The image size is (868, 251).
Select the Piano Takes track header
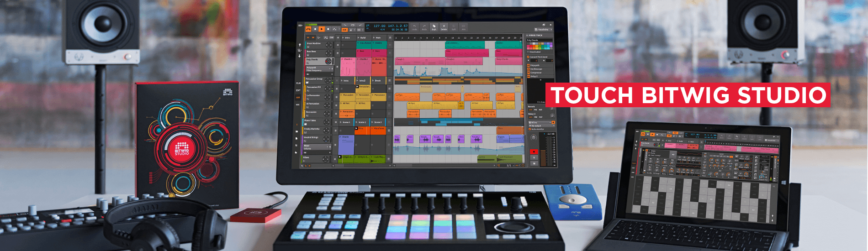point(318,122)
